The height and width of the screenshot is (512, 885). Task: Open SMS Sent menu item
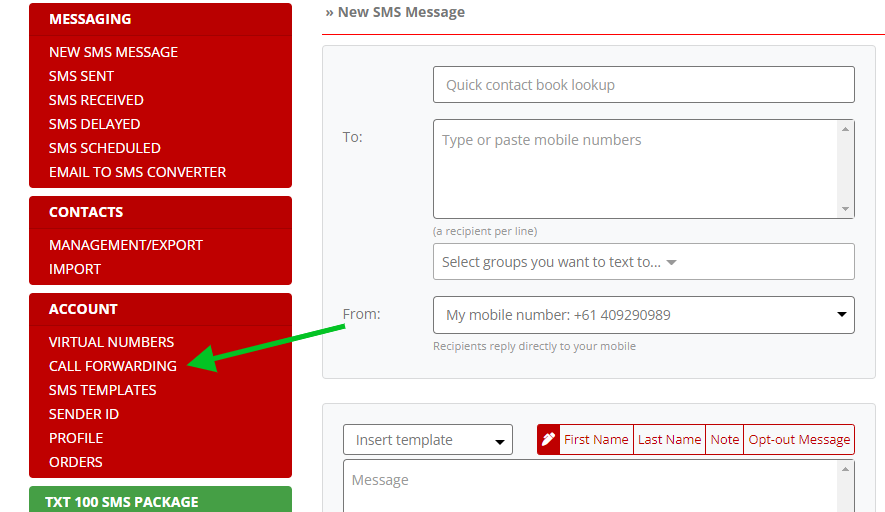pos(81,76)
